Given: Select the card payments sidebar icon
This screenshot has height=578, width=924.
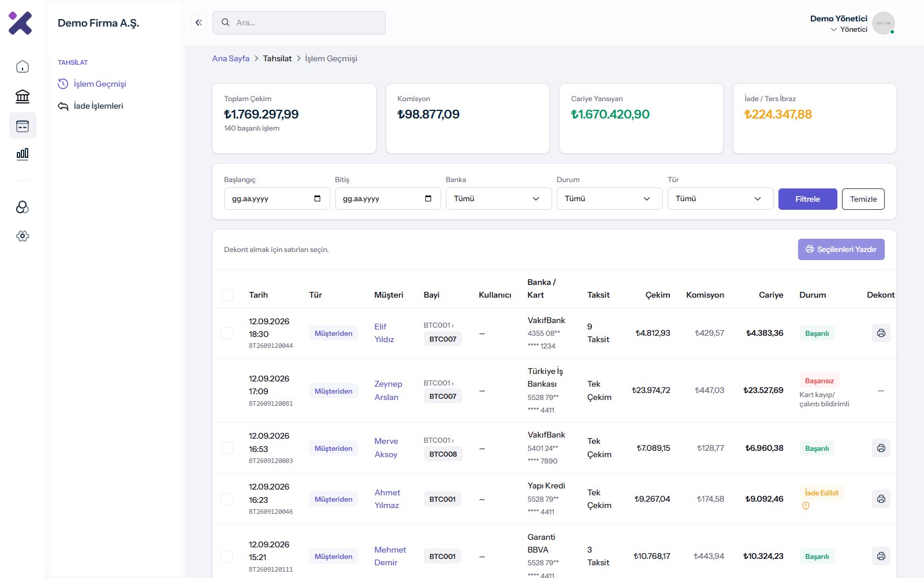Looking at the screenshot, I should tap(23, 125).
